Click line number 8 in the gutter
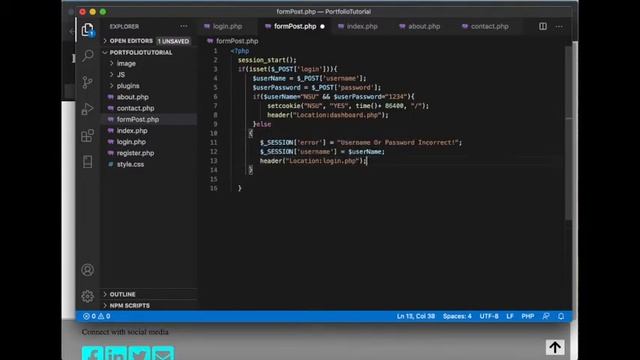 click(x=215, y=115)
